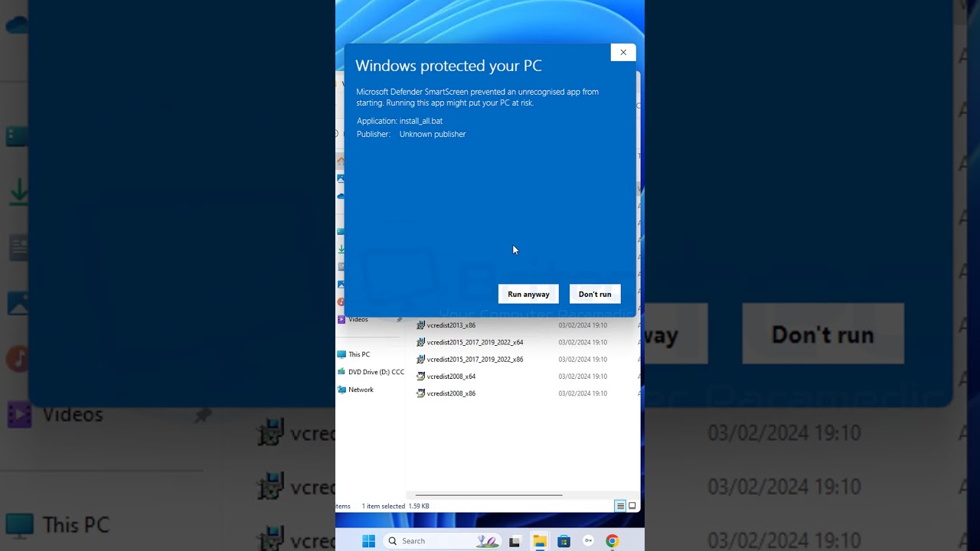Open the Windows Start menu
The image size is (980, 551).
[x=368, y=541]
